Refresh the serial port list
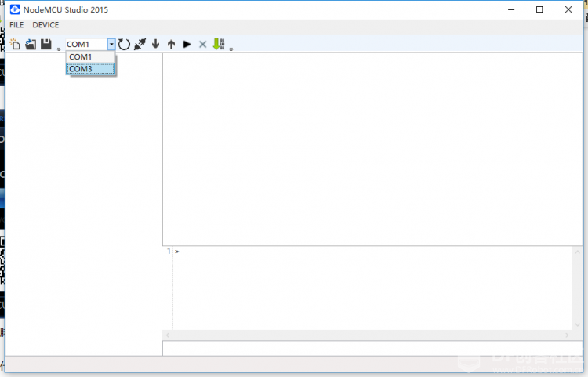The image size is (588, 377). pos(124,44)
